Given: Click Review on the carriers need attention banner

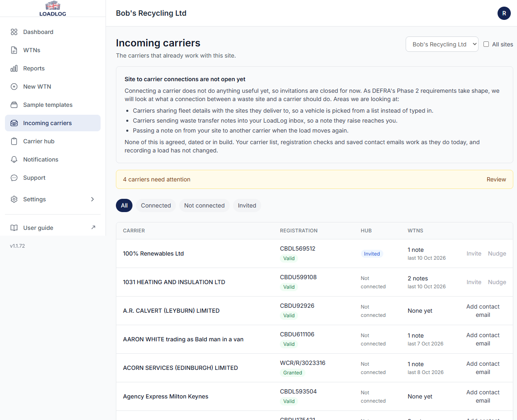Looking at the screenshot, I should (x=496, y=179).
